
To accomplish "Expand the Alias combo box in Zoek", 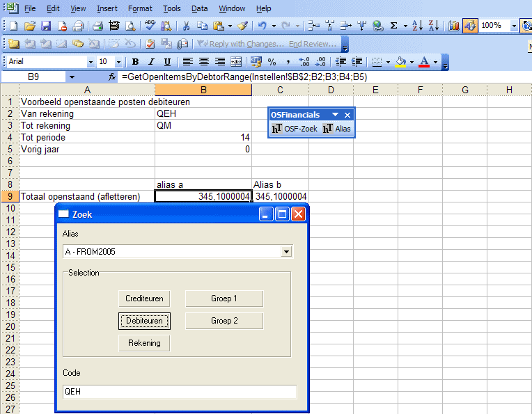I will click(x=286, y=252).
